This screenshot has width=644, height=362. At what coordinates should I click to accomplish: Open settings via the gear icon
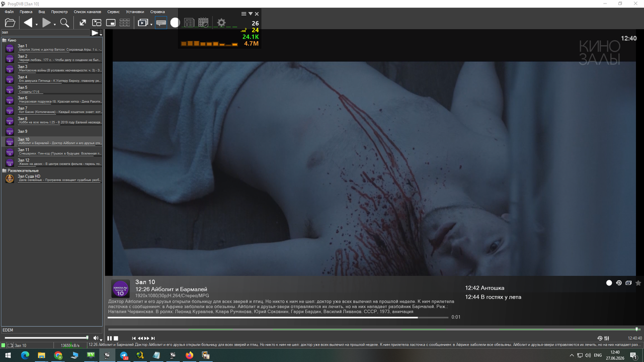pyautogui.click(x=221, y=23)
